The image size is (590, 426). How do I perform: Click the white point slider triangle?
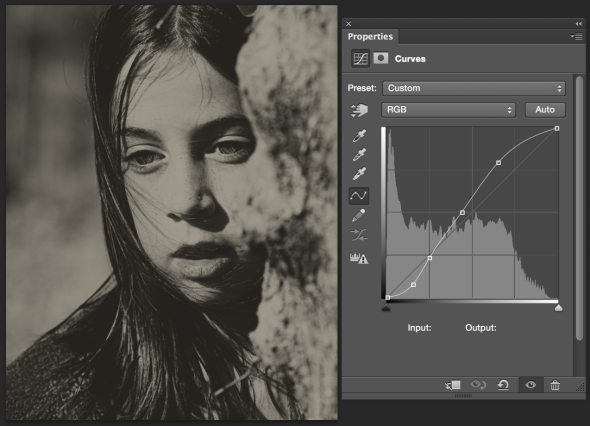(x=558, y=308)
